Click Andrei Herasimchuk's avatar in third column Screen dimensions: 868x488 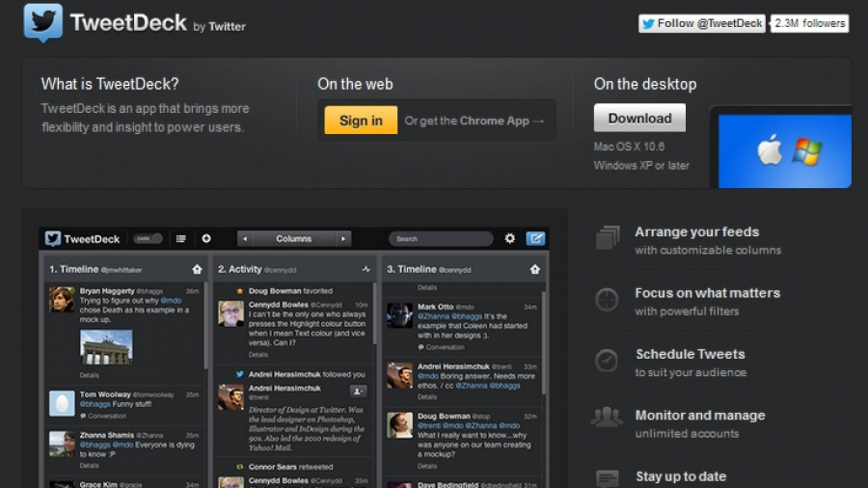(399, 376)
